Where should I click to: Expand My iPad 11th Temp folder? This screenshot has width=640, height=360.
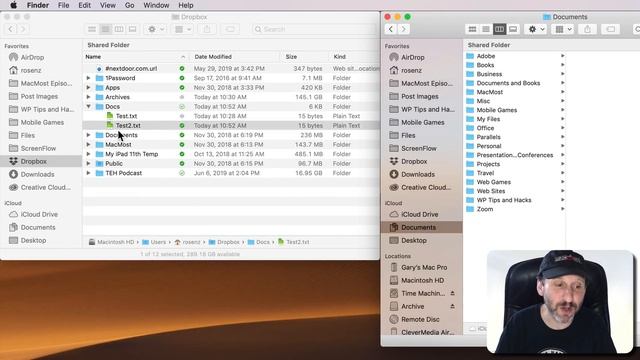point(88,154)
